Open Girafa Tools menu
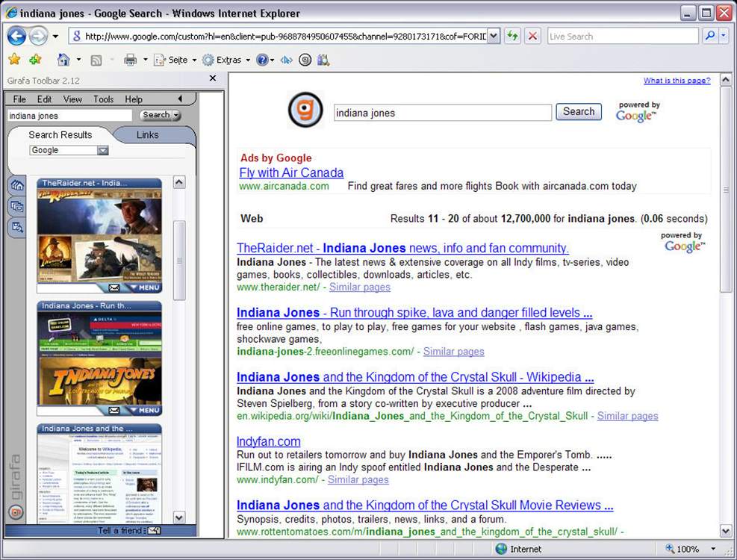Viewport: 737px width, 560px height. [x=103, y=99]
